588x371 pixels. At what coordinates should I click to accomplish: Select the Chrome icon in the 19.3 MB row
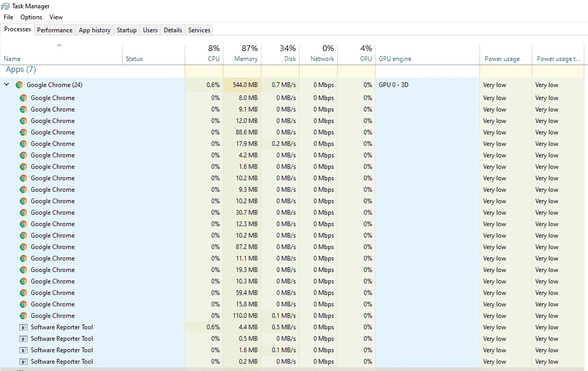point(23,270)
